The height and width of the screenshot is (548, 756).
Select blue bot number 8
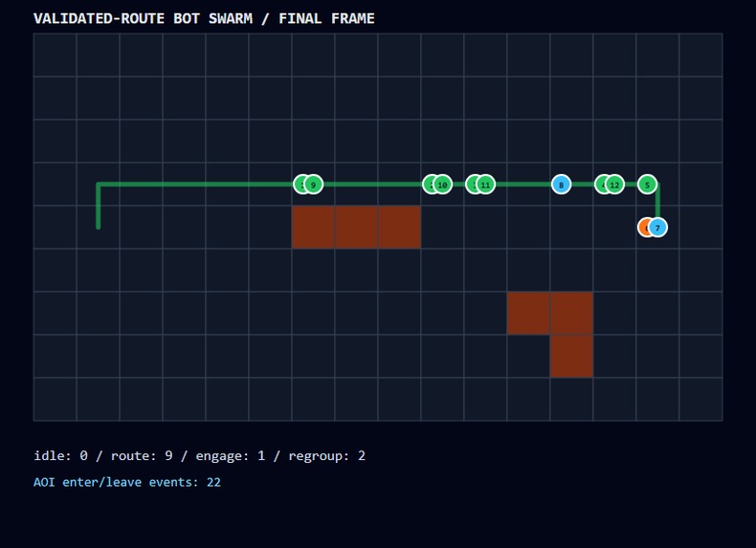pyautogui.click(x=561, y=185)
